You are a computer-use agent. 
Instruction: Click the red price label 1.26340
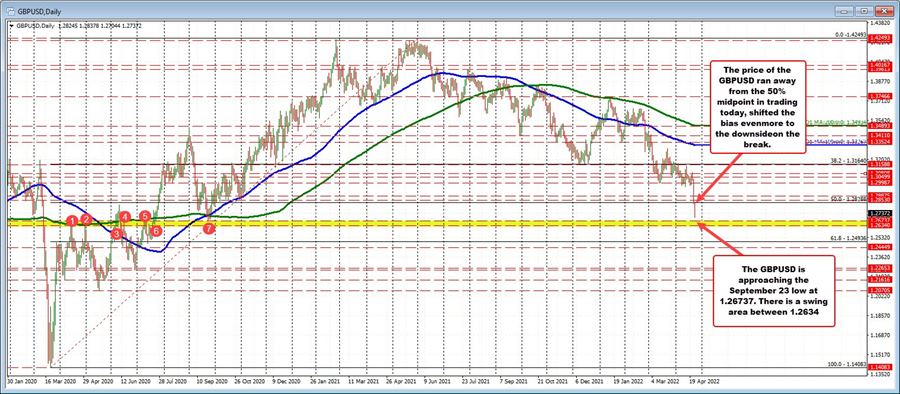click(x=879, y=225)
